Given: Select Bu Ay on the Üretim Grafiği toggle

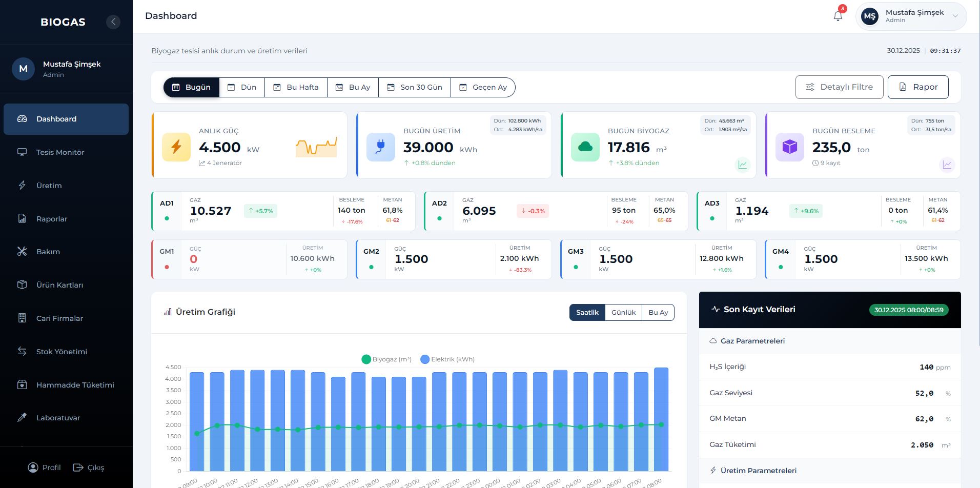Looking at the screenshot, I should (658, 312).
